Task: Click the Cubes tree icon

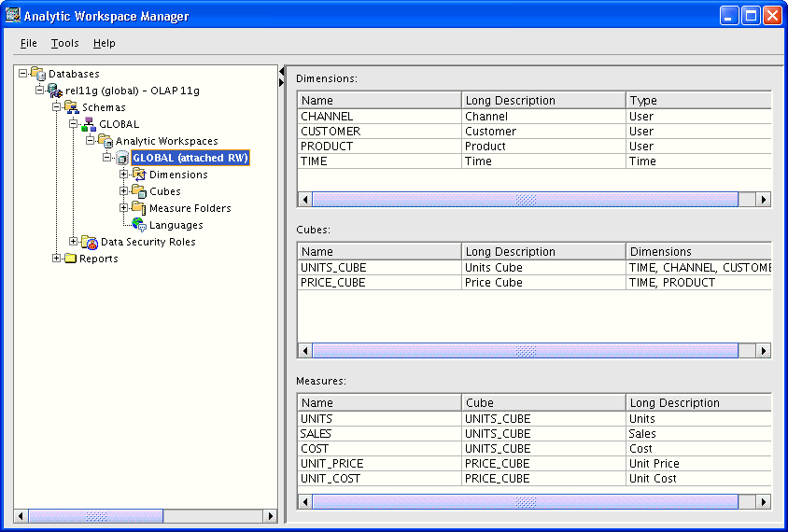Action: pos(139,191)
